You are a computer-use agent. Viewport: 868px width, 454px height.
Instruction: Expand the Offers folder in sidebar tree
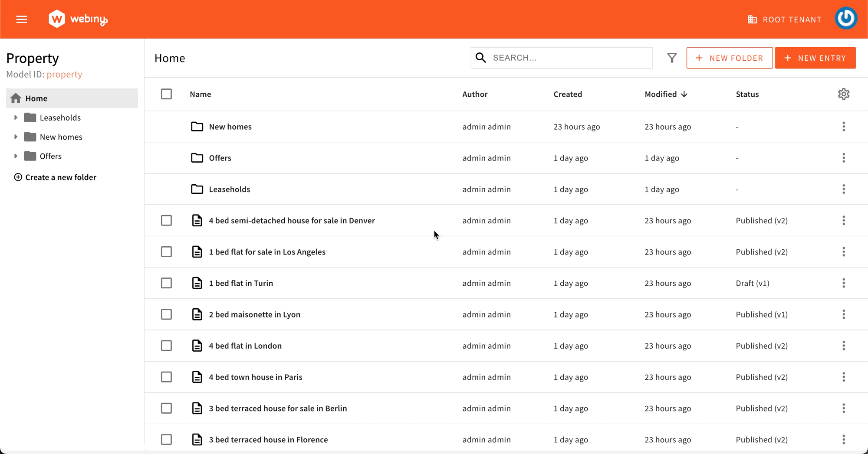(x=16, y=156)
